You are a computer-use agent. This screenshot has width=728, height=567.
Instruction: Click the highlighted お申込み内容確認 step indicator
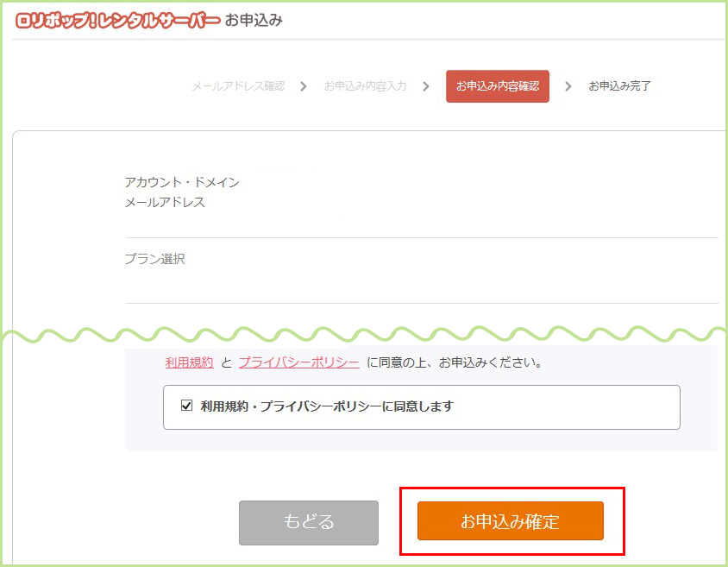click(498, 86)
